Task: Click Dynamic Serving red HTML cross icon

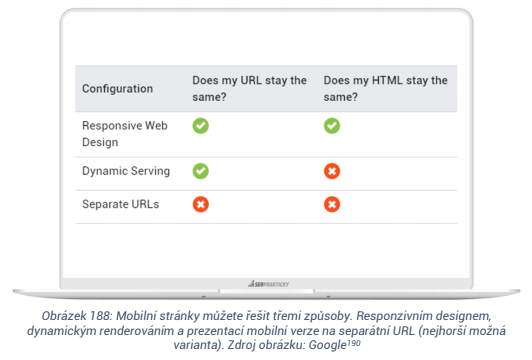Action: pos(332,171)
